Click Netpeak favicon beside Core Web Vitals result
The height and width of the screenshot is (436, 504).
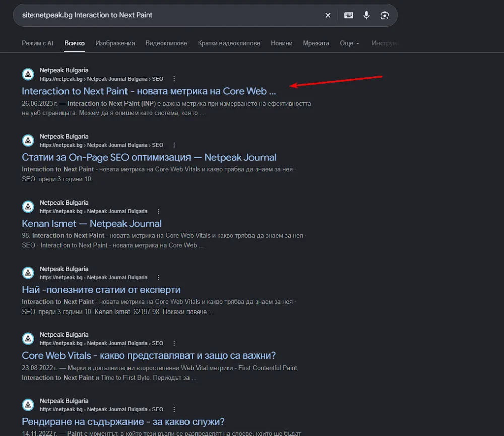click(x=28, y=339)
